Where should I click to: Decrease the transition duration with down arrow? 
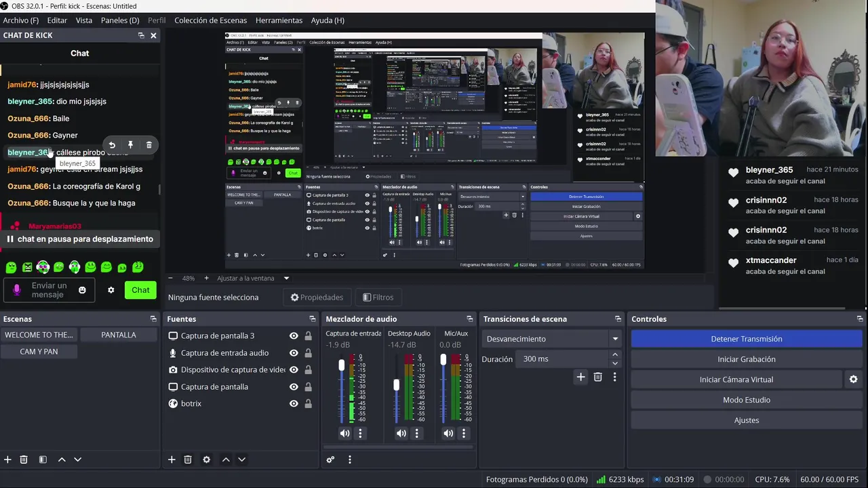[615, 363]
